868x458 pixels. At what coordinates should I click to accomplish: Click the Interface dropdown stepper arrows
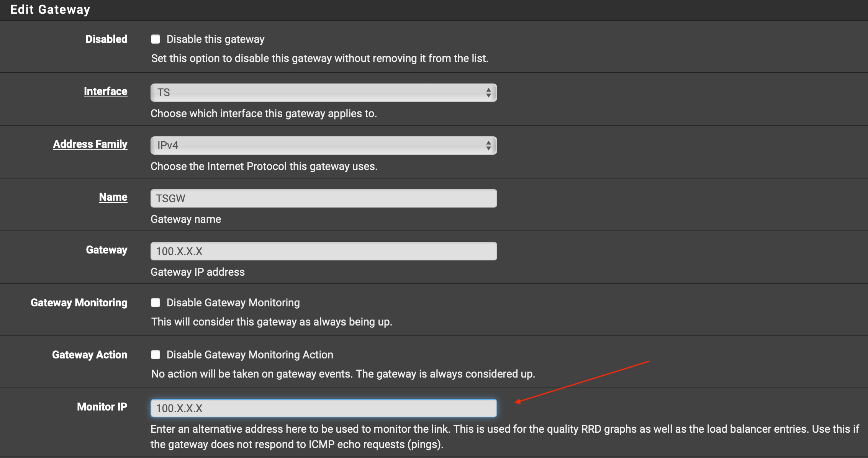488,92
